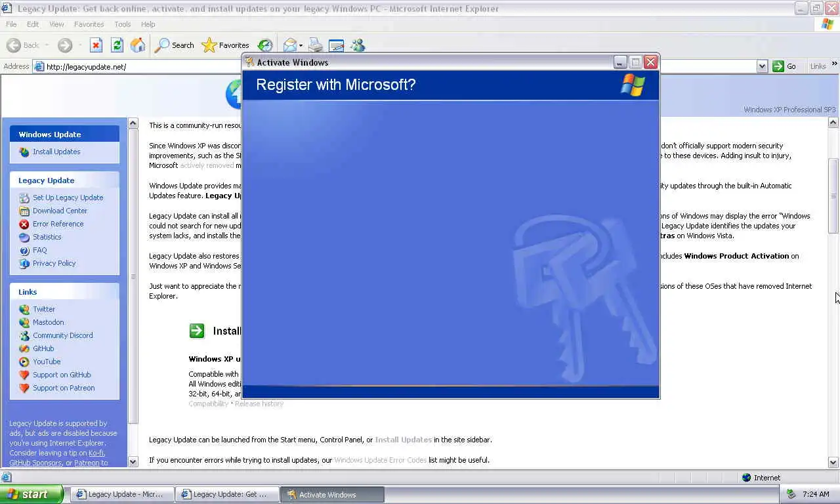
Task: Open the Edit menu
Action: coord(33,24)
